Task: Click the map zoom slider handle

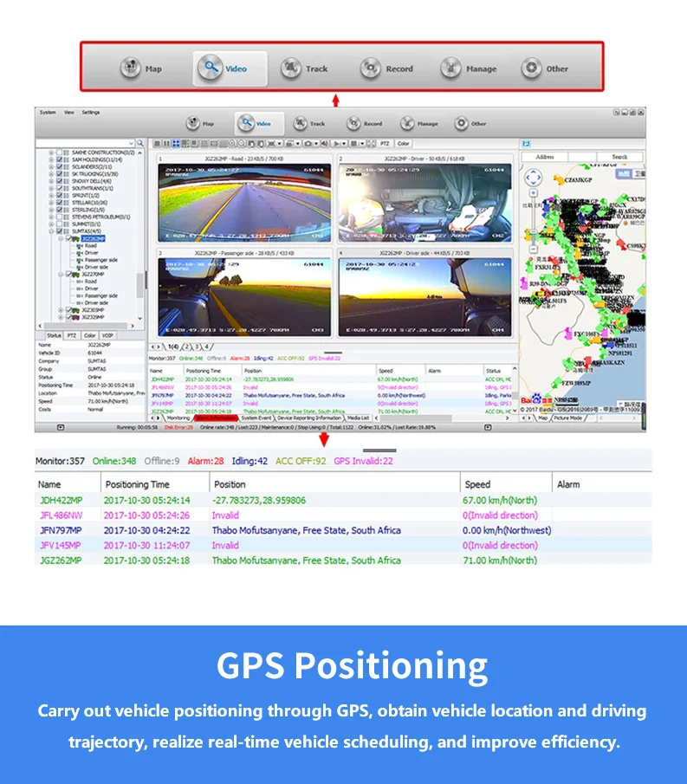Action: [533, 232]
